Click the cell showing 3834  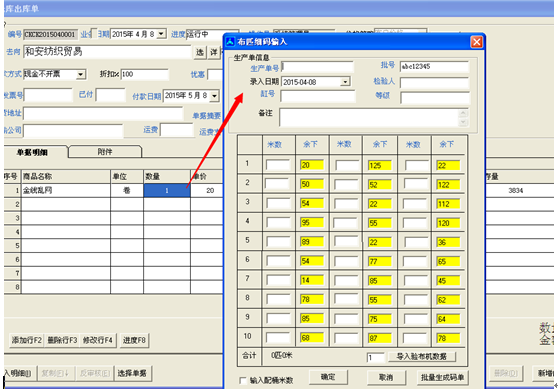click(x=516, y=191)
